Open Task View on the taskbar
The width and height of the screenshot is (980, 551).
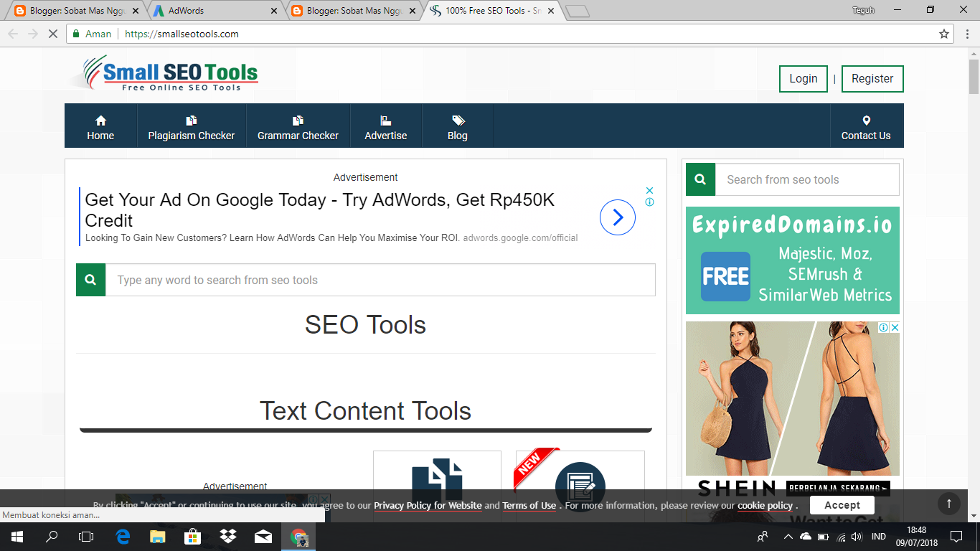coord(86,537)
